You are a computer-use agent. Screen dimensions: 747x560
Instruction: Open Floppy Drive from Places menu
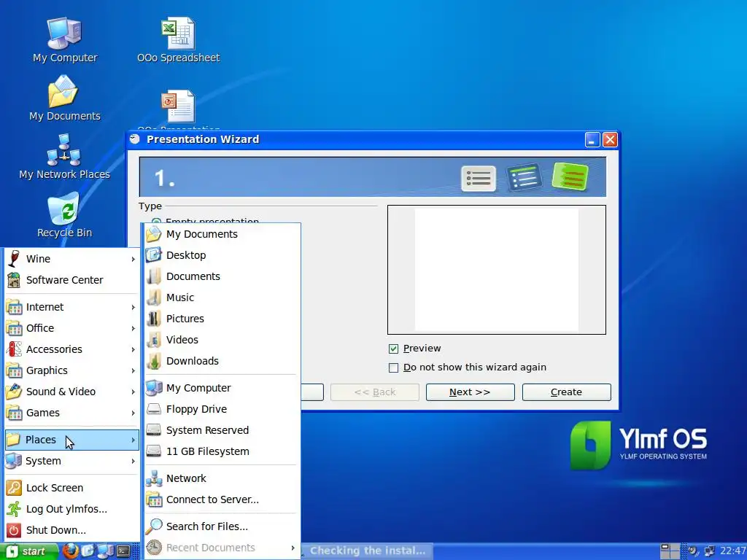(221, 409)
